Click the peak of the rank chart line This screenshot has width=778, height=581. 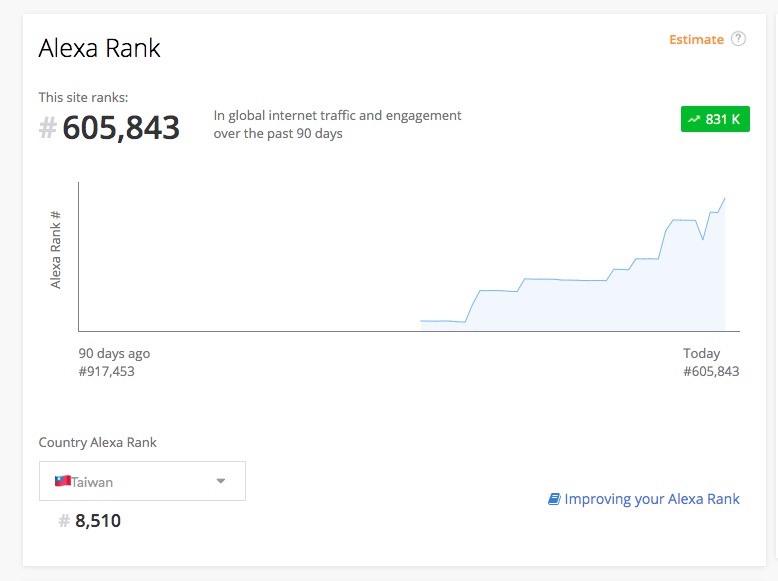click(x=725, y=198)
